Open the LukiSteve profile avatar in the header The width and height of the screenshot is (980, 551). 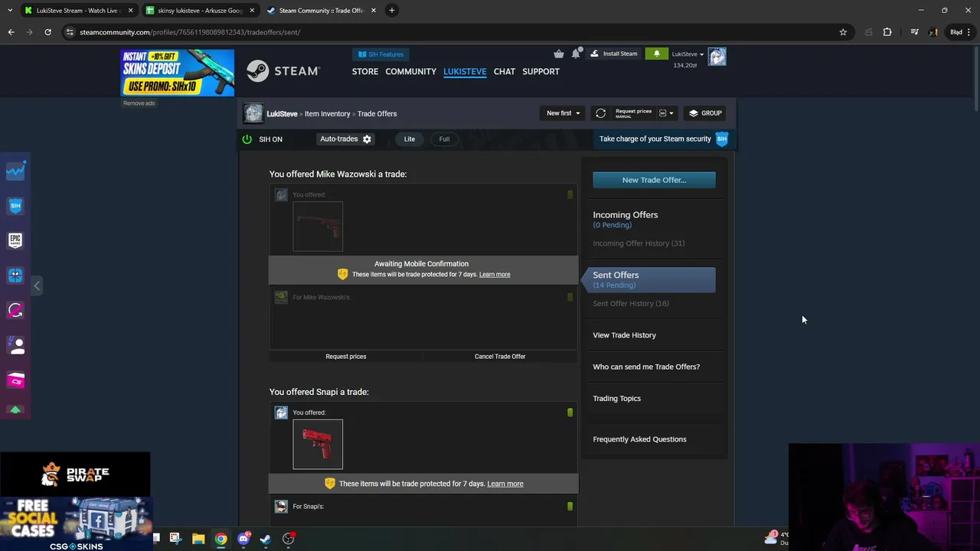717,57
